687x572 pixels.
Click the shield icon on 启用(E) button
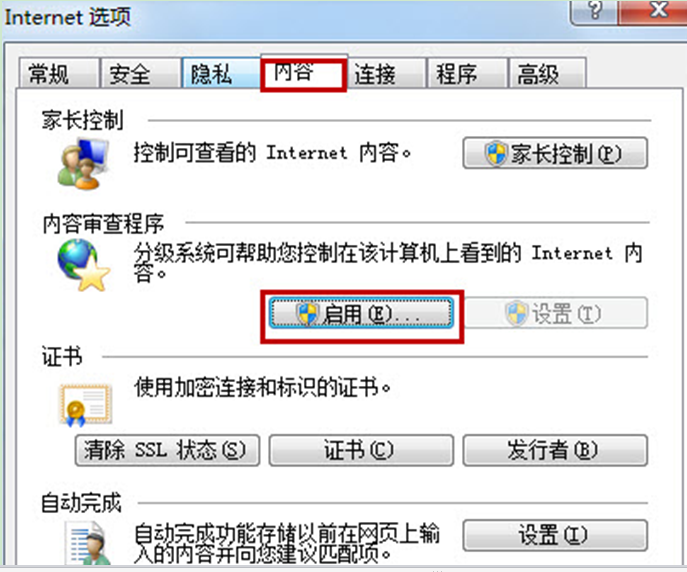(x=307, y=314)
